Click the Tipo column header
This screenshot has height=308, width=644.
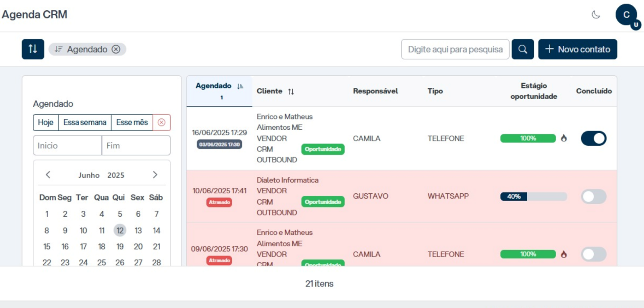[x=435, y=91]
